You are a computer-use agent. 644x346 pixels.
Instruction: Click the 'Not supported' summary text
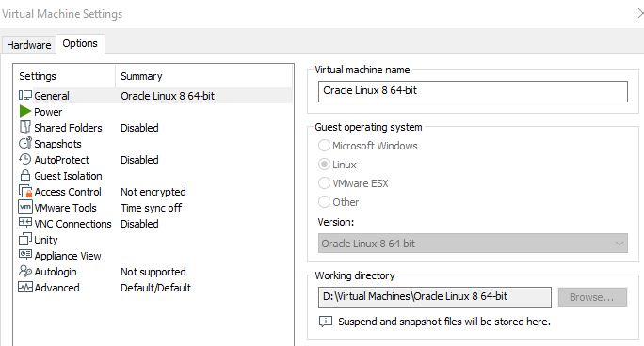click(153, 272)
